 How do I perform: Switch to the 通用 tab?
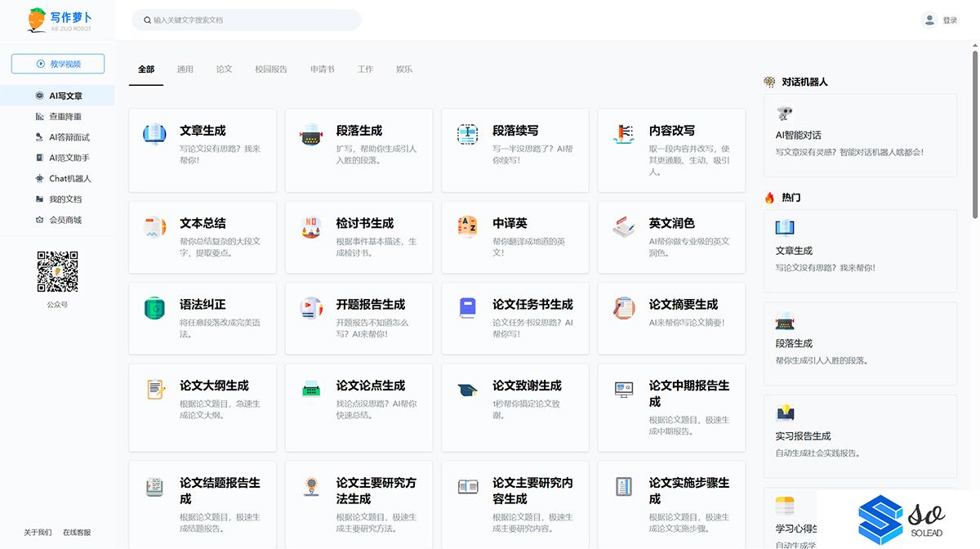[x=185, y=69]
